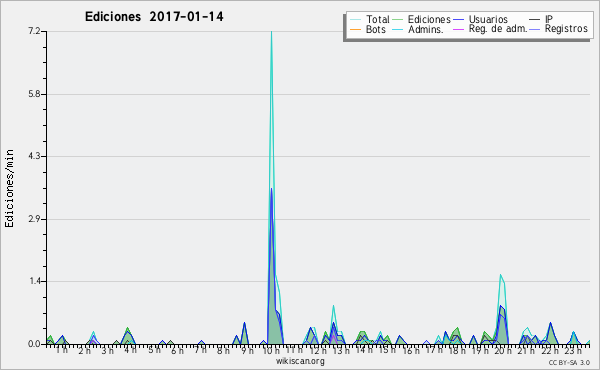600x370 pixels.
Task: Click the '7 h' X-axis label
Action: [200, 350]
